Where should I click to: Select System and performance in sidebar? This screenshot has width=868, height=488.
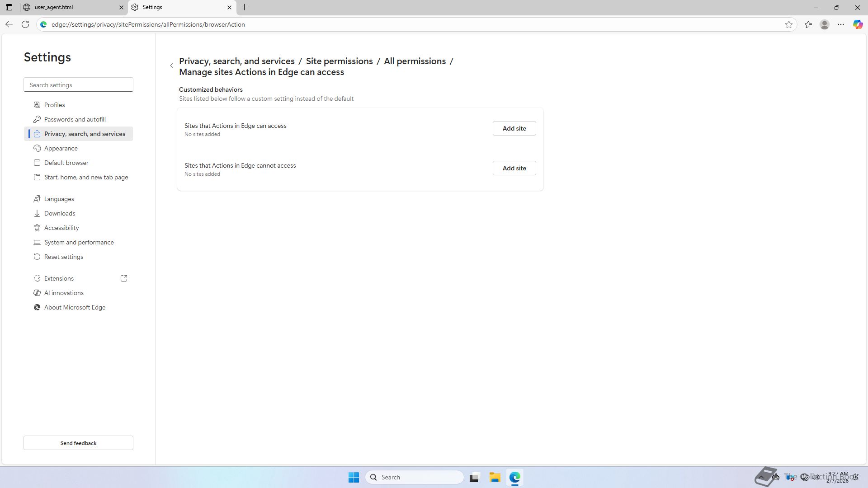pyautogui.click(x=79, y=242)
